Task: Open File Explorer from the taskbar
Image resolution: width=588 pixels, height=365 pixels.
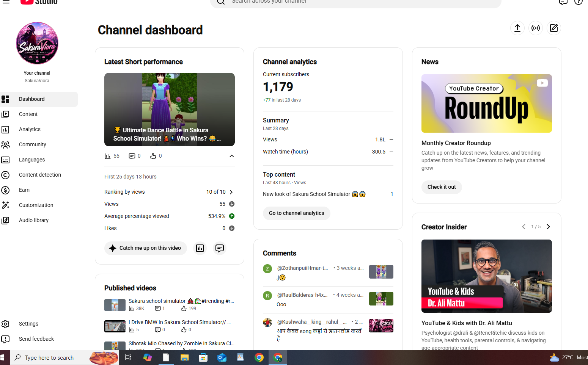Action: coord(185,357)
